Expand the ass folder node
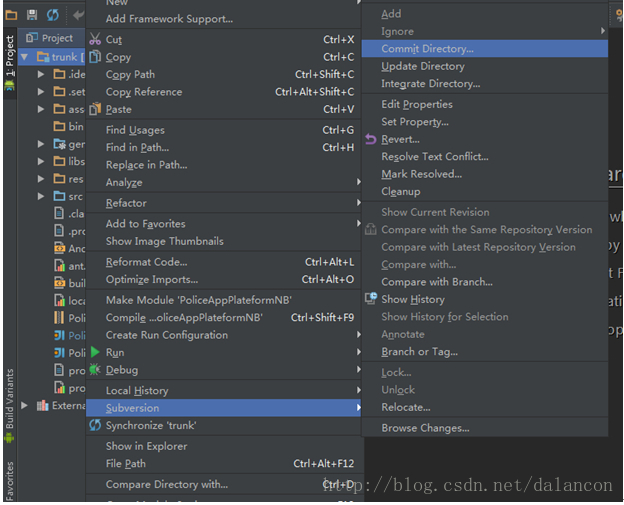The image size is (624, 505). click(x=41, y=109)
